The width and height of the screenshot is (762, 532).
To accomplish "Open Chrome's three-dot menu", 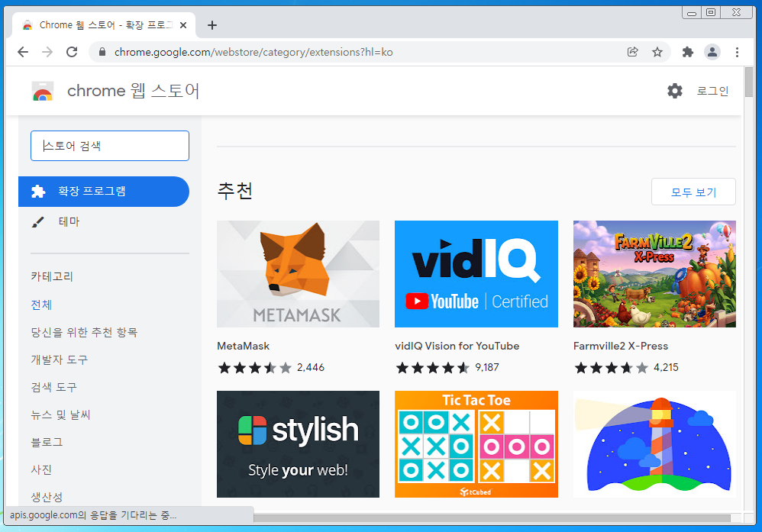I will 737,52.
